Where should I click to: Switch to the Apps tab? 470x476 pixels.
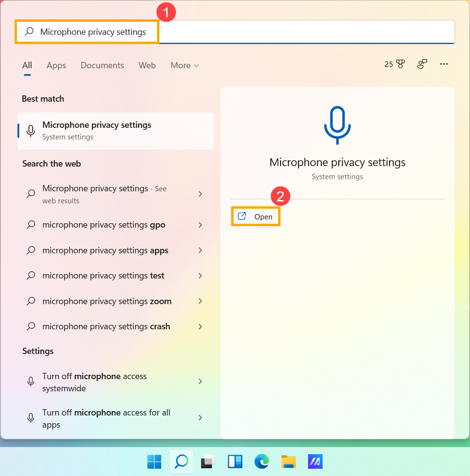56,65
